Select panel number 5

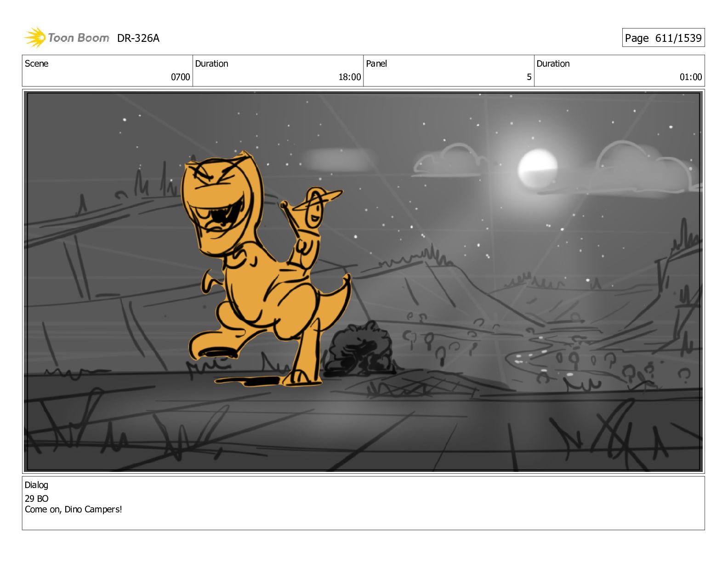coord(529,77)
